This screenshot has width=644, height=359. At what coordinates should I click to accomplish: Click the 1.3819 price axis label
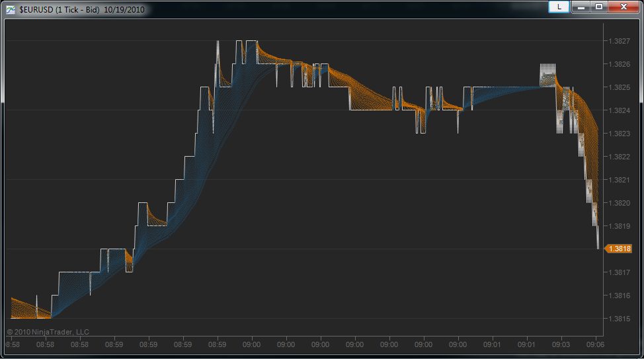point(619,226)
